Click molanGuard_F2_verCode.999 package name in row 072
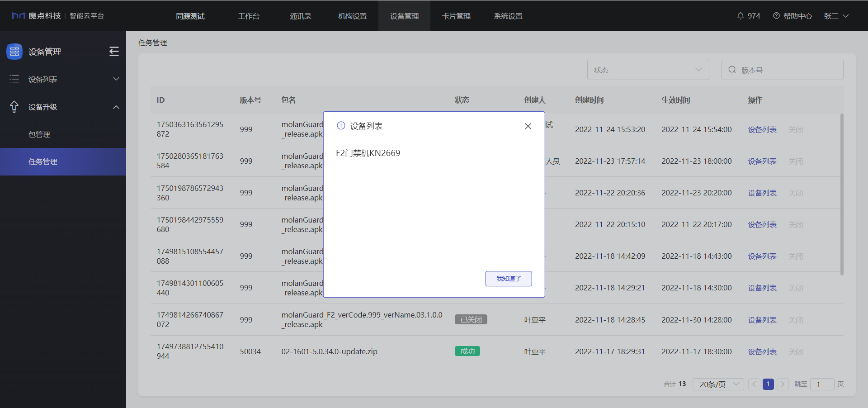Image resolution: width=868 pixels, height=408 pixels. pyautogui.click(x=362, y=319)
